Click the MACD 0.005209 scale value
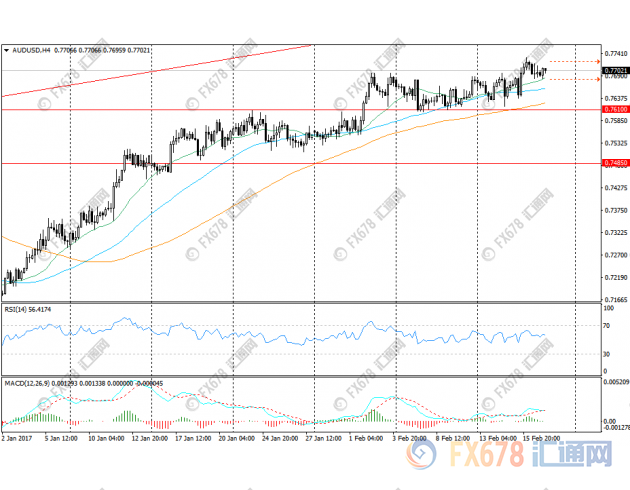 point(614,382)
